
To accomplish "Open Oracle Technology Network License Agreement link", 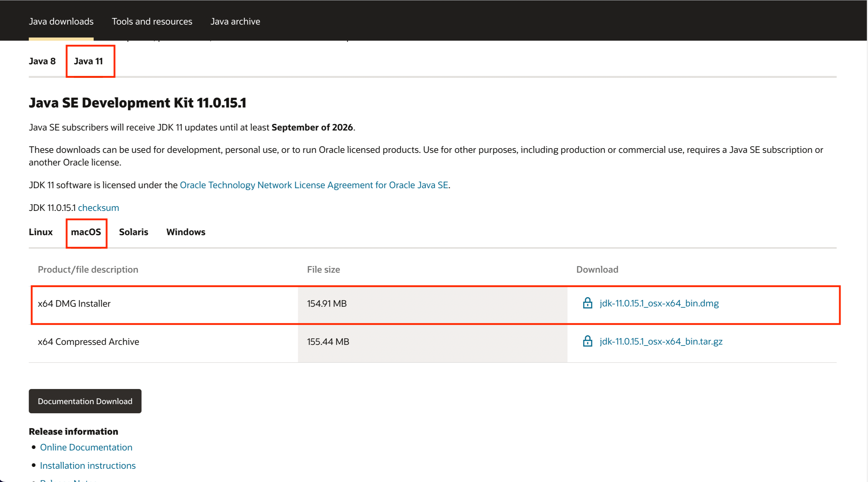I will (x=314, y=185).
